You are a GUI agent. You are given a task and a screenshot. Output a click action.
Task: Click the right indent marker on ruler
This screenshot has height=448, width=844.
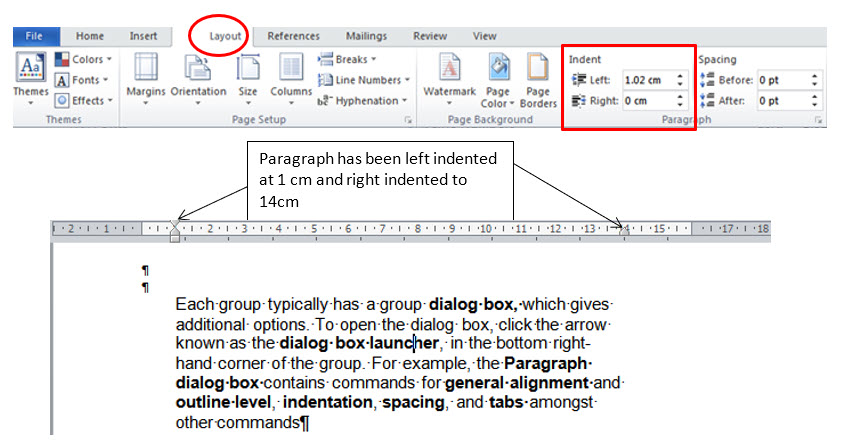624,230
